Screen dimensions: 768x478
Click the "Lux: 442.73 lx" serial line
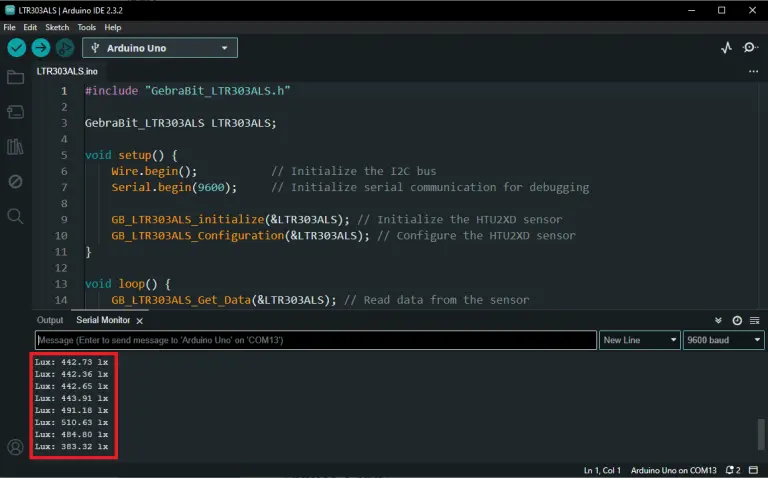pos(72,362)
